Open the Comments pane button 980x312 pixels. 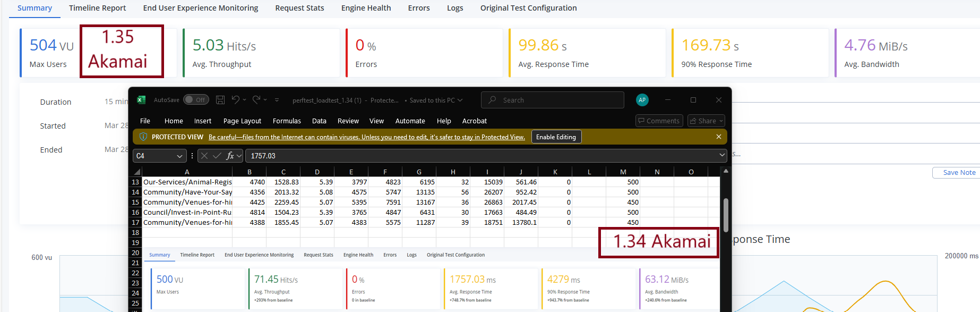pos(659,121)
